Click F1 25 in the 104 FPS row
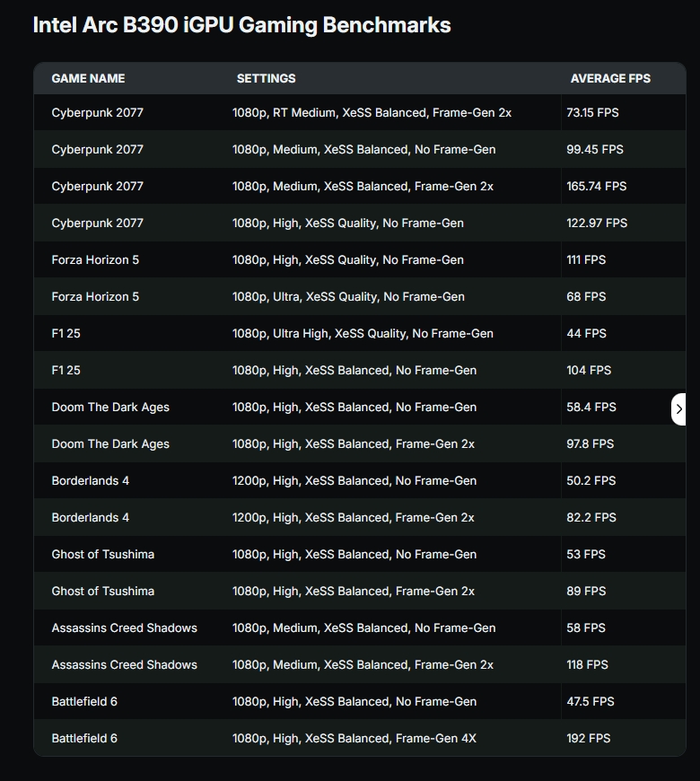The height and width of the screenshot is (781, 700). point(66,371)
